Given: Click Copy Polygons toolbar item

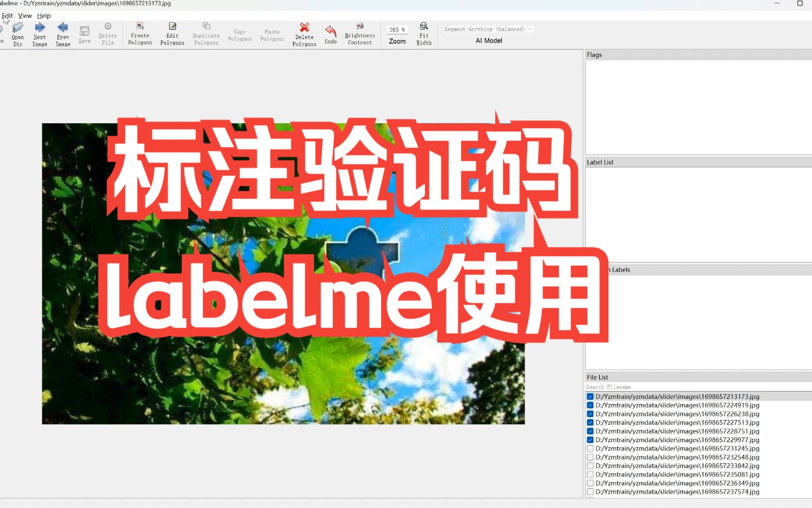Looking at the screenshot, I should 240,35.
